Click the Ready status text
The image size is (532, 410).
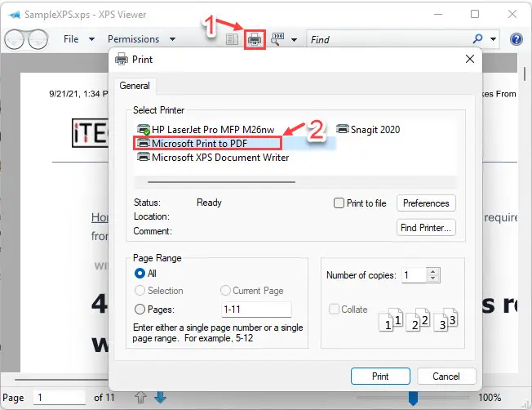209,203
